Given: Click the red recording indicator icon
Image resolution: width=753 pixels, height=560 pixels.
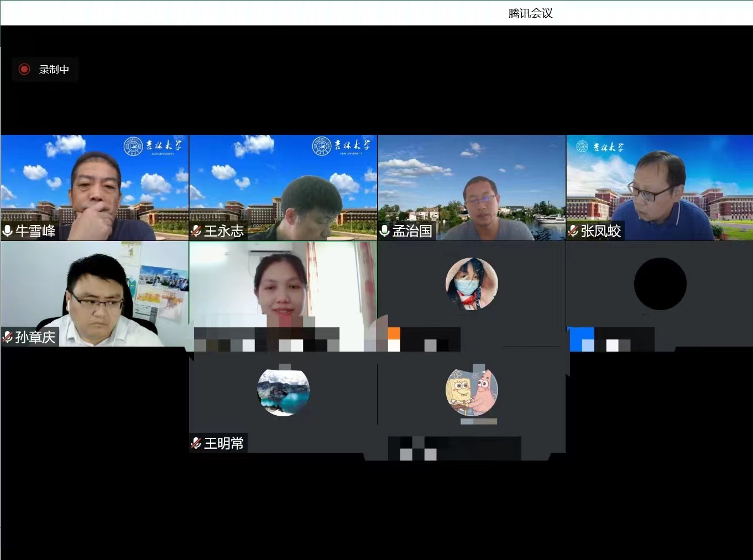Looking at the screenshot, I should click(x=24, y=69).
